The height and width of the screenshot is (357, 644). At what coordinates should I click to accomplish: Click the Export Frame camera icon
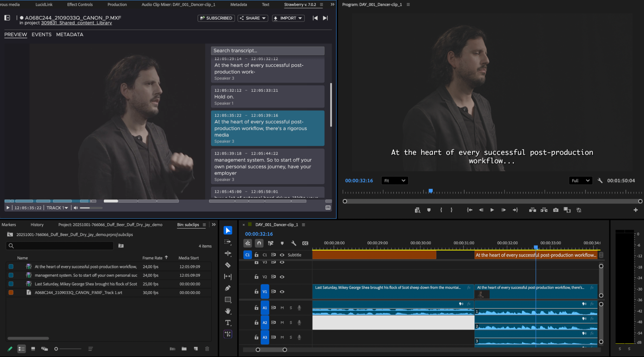point(556,210)
